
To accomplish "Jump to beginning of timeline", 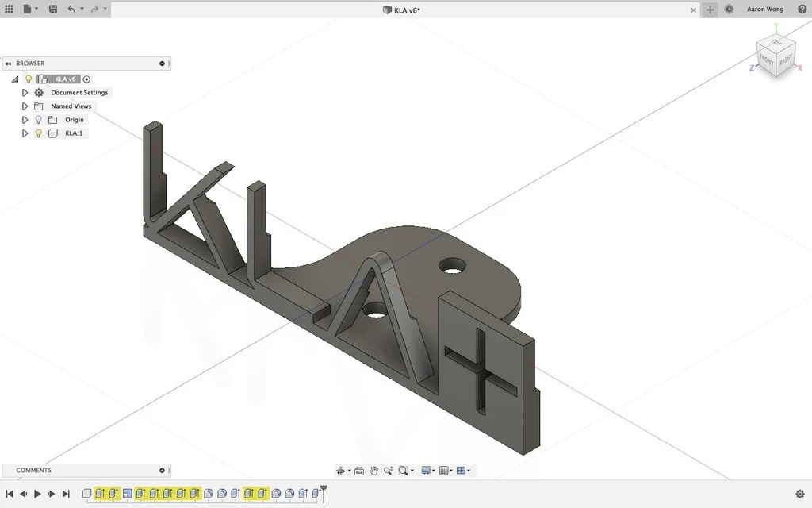I will (x=9, y=494).
